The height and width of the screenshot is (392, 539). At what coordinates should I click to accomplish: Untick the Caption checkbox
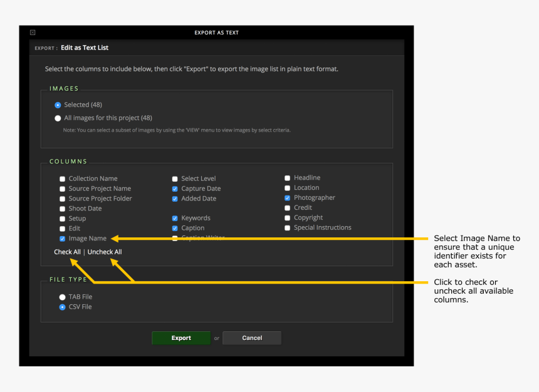point(175,229)
